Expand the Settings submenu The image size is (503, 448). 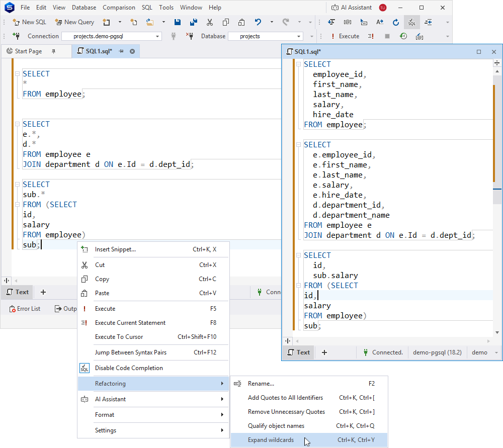(x=153, y=430)
